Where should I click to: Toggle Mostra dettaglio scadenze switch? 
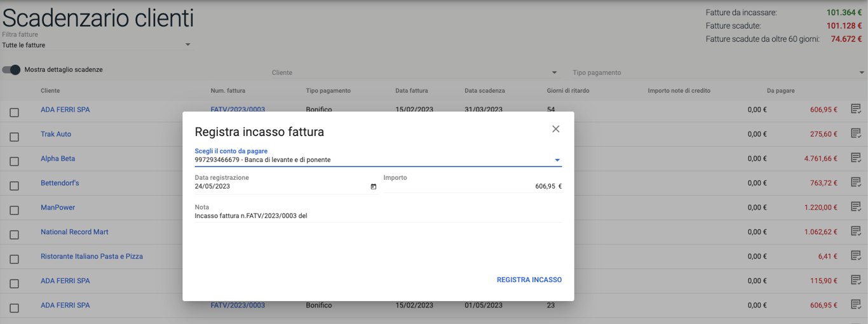click(11, 70)
